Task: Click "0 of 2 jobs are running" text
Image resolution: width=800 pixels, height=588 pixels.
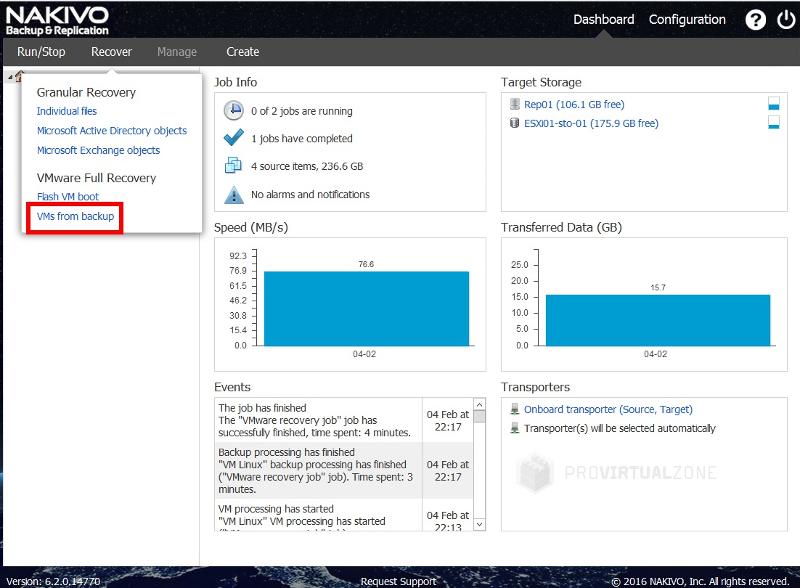Action: pyautogui.click(x=302, y=111)
